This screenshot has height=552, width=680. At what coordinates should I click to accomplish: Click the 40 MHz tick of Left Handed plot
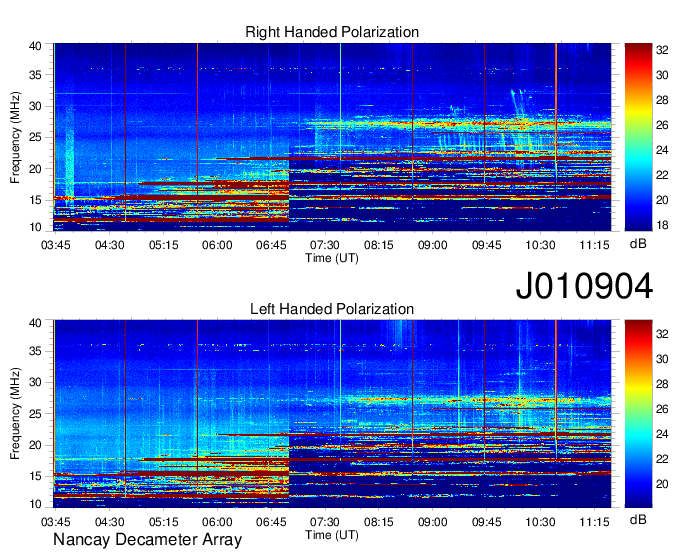point(35,323)
